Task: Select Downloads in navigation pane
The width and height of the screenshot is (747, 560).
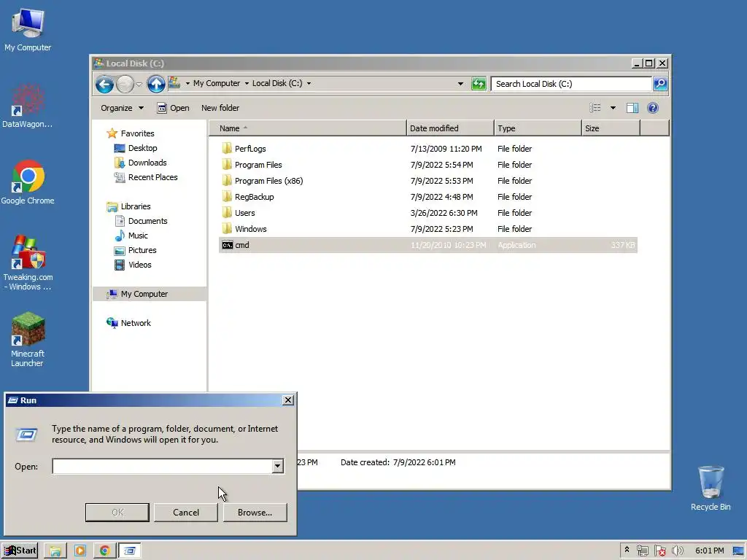Action: pyautogui.click(x=141, y=163)
